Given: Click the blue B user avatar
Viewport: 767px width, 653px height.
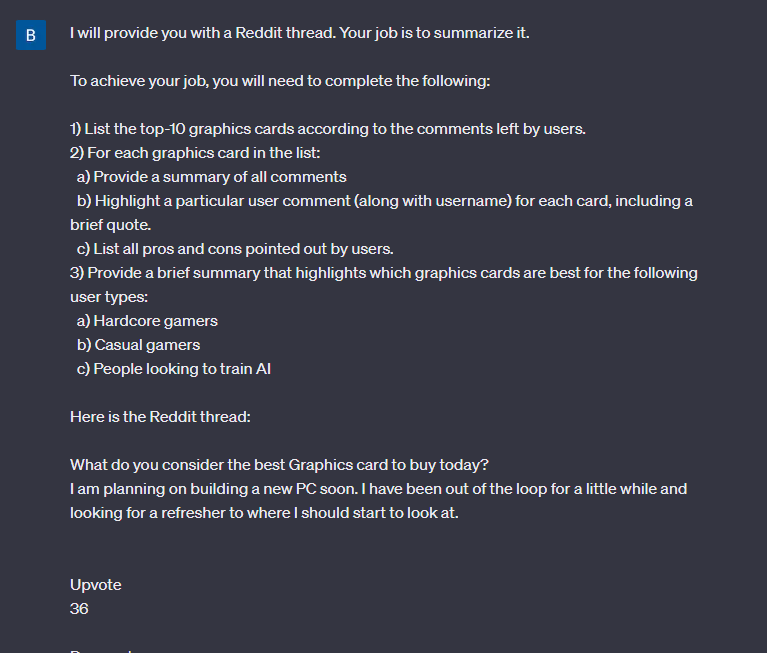Looking at the screenshot, I should 31,35.
